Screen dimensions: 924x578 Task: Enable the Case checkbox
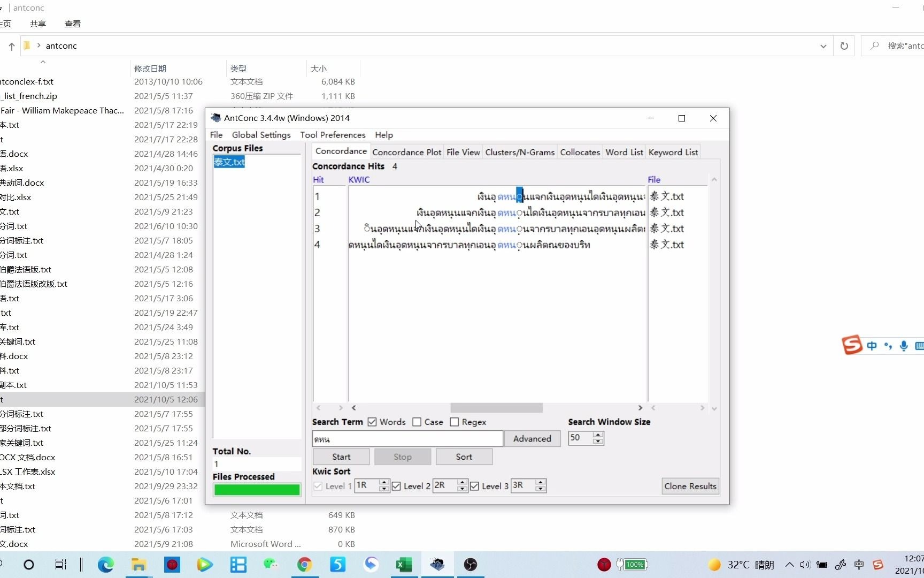pos(417,422)
